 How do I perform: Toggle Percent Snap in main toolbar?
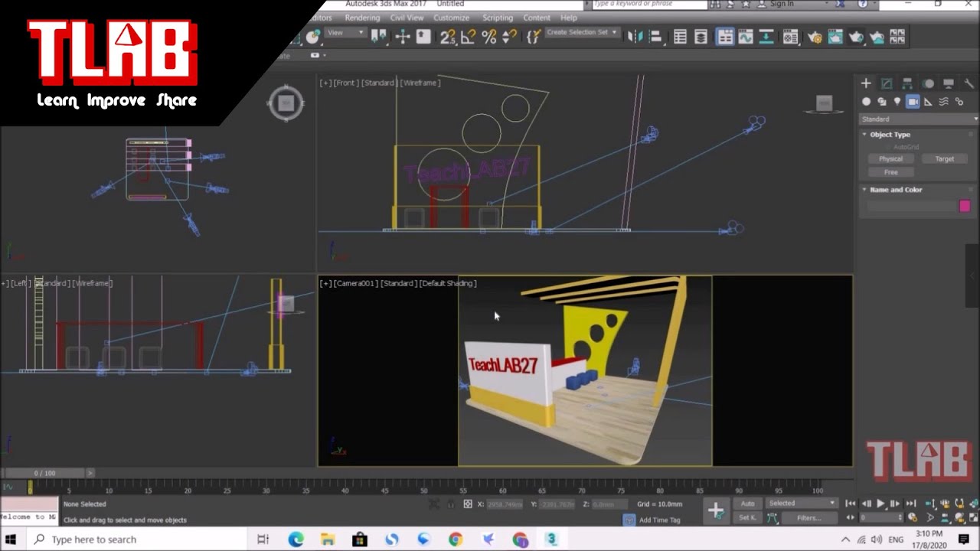(489, 37)
